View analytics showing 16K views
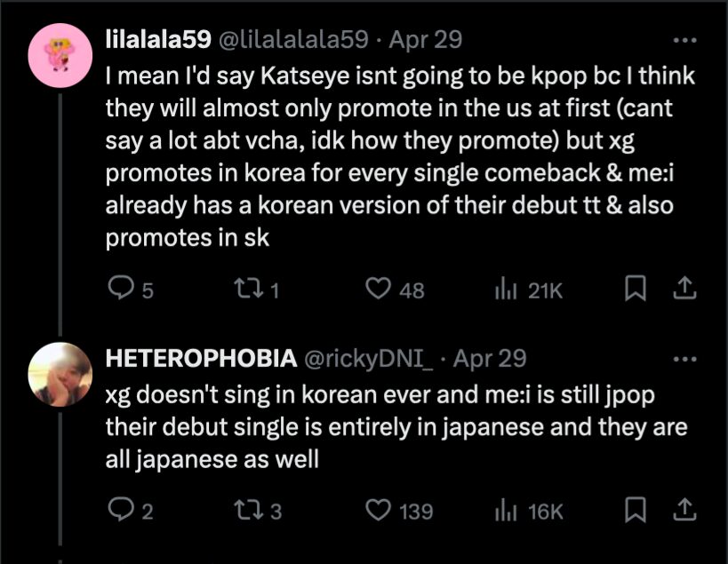This screenshot has height=564, width=728. [504, 510]
